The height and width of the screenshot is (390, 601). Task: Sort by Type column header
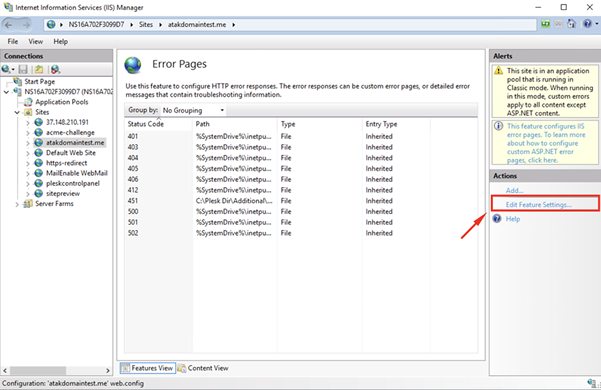point(320,124)
